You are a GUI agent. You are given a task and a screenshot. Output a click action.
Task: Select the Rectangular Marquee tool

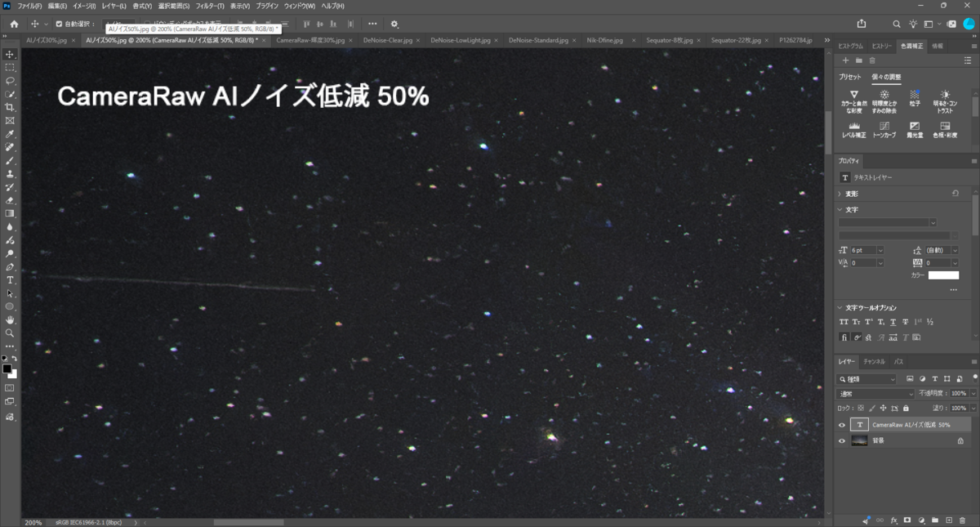point(10,67)
